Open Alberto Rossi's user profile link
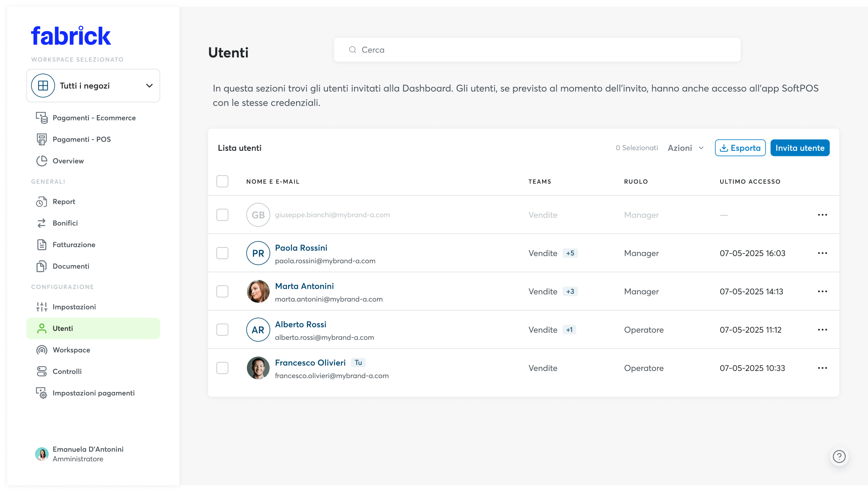Screen dimensions: 868x493 pyautogui.click(x=301, y=324)
